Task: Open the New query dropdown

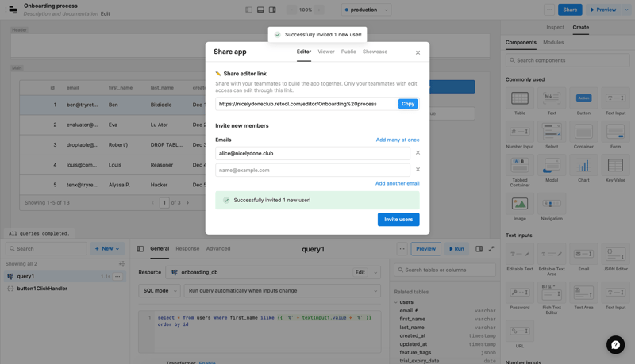Action: [x=107, y=249]
